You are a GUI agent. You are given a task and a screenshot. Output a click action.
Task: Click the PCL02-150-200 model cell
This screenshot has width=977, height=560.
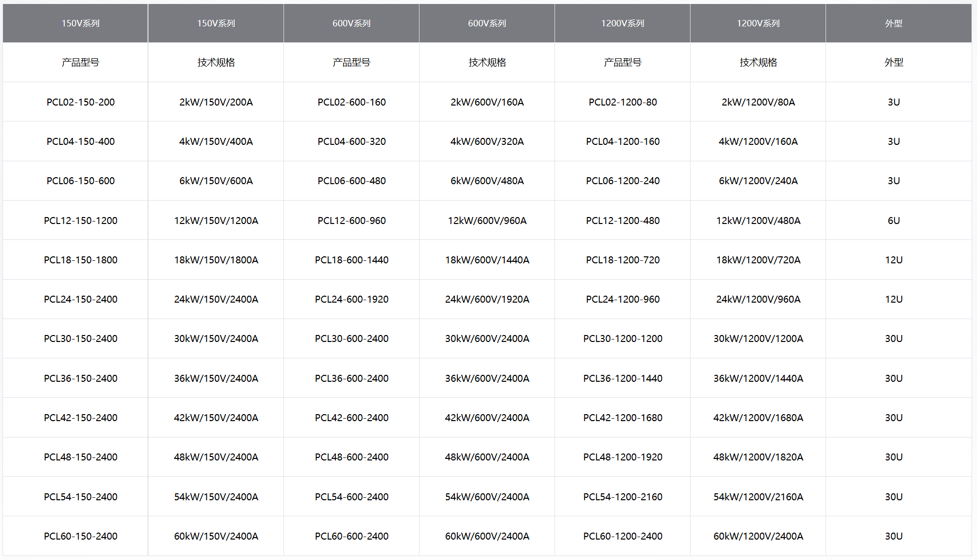[81, 102]
